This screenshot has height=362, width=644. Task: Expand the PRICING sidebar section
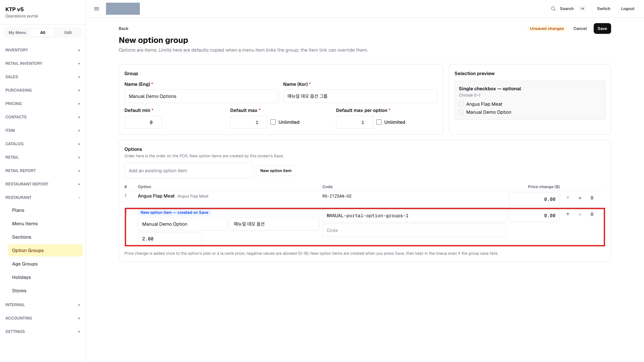point(43,104)
